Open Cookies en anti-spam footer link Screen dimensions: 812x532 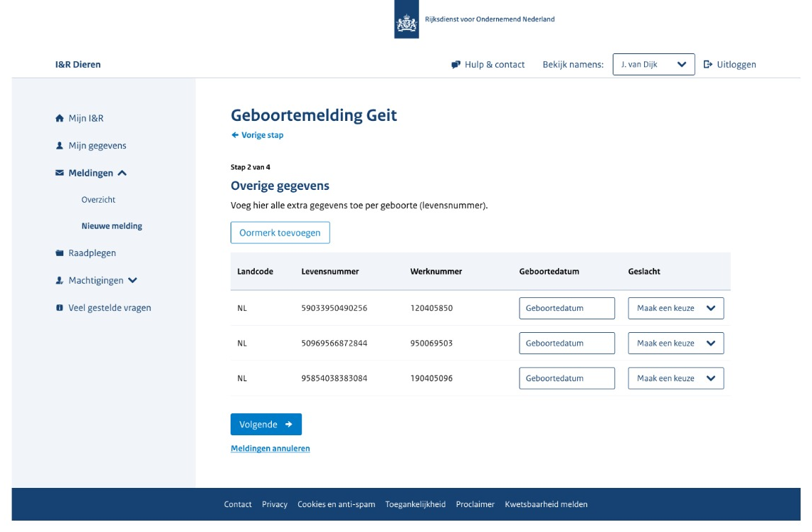click(x=336, y=504)
